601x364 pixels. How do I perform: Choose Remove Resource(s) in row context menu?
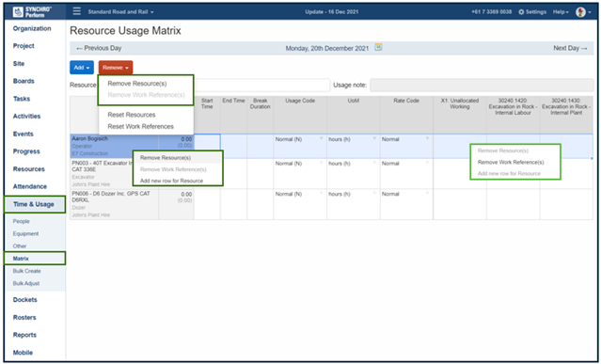166,157
